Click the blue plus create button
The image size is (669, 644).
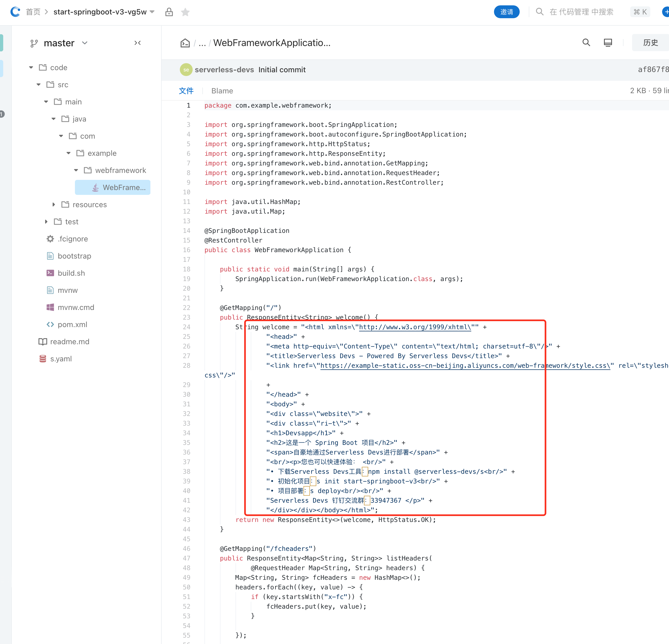click(x=666, y=12)
